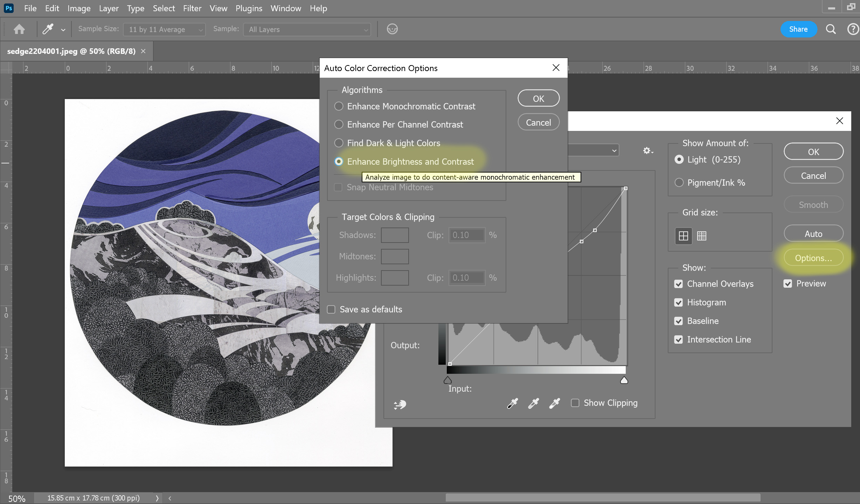Toggle the Show Clipping checkbox
Viewport: 860px width, 504px height.
(575, 403)
